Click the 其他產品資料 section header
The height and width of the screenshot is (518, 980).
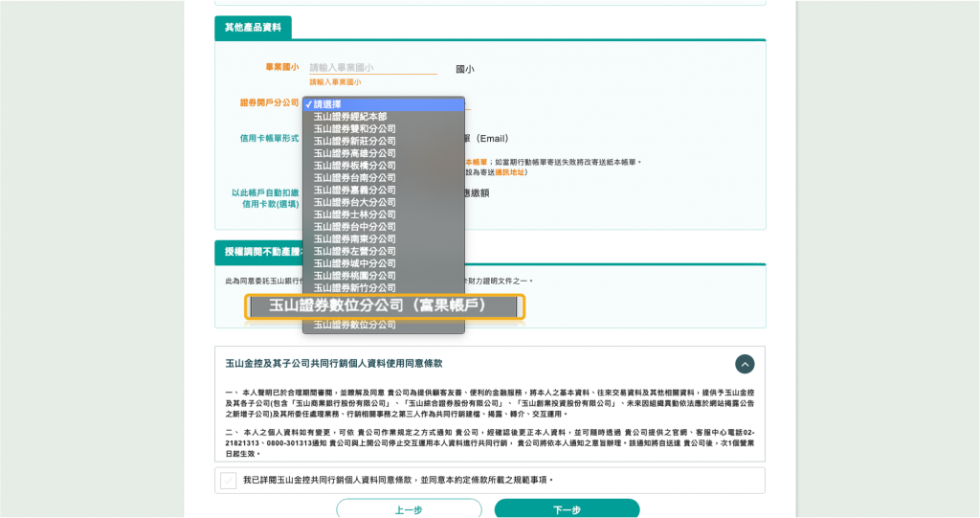click(x=253, y=28)
